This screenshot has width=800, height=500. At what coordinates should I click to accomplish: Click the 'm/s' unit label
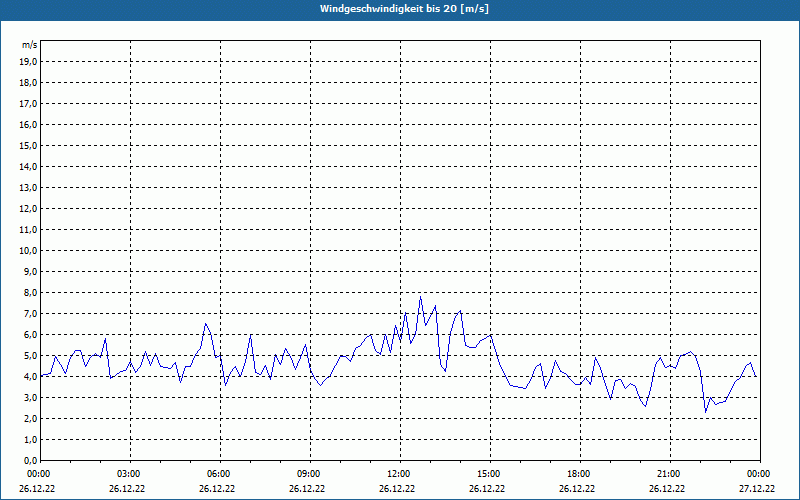29,45
